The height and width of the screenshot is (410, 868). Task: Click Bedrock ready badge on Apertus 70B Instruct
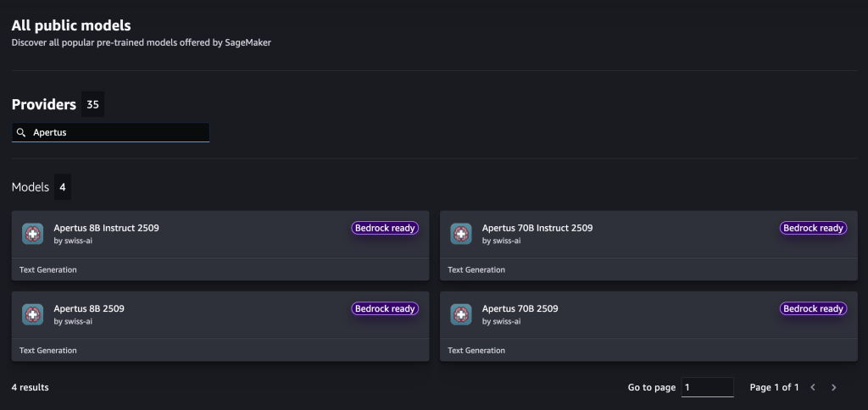coord(813,228)
